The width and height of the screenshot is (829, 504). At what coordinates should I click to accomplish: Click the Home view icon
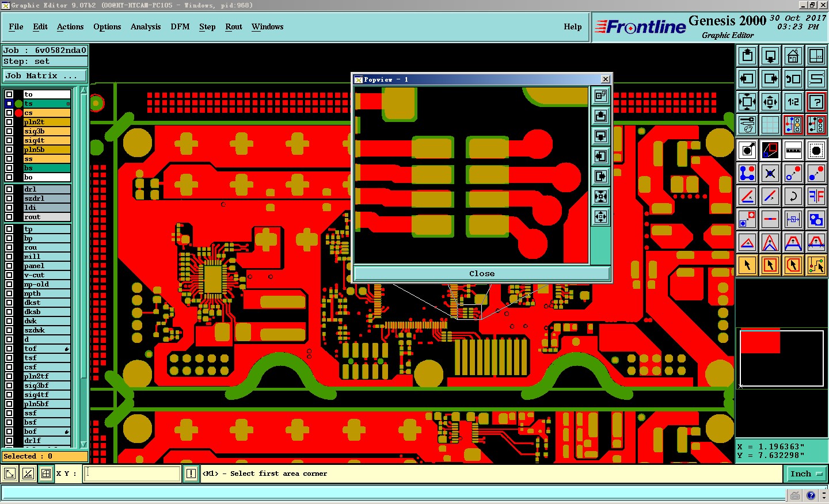pyautogui.click(x=793, y=56)
